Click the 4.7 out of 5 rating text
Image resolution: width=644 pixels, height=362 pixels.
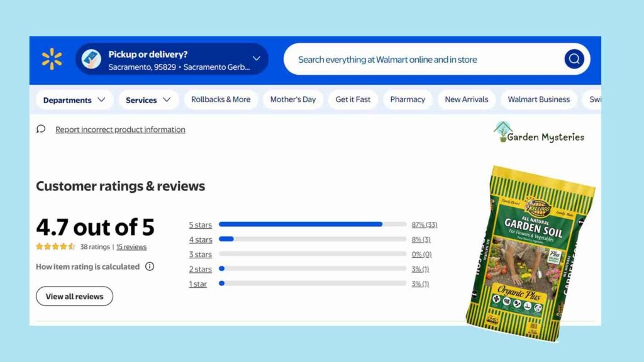[x=96, y=227]
